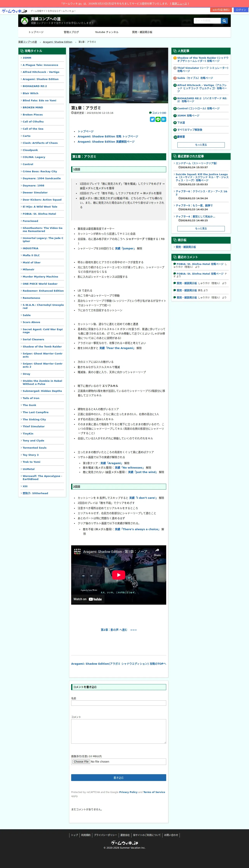Open popular article Thief Simulator 攻略ページ
Viewport: 249px width, 868px height.
[203, 69]
